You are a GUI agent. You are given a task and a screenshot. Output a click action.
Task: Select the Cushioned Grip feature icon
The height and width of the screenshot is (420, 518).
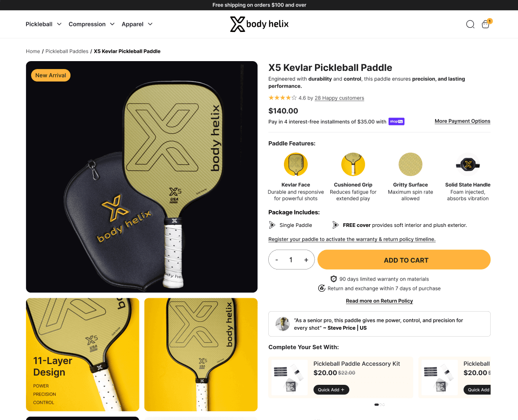click(353, 164)
